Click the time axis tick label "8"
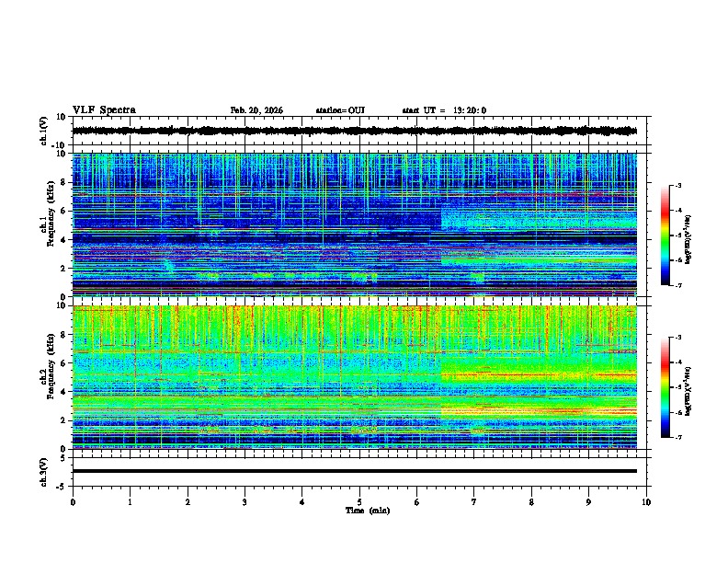Image resolution: width=728 pixels, height=563 pixels. 531,502
